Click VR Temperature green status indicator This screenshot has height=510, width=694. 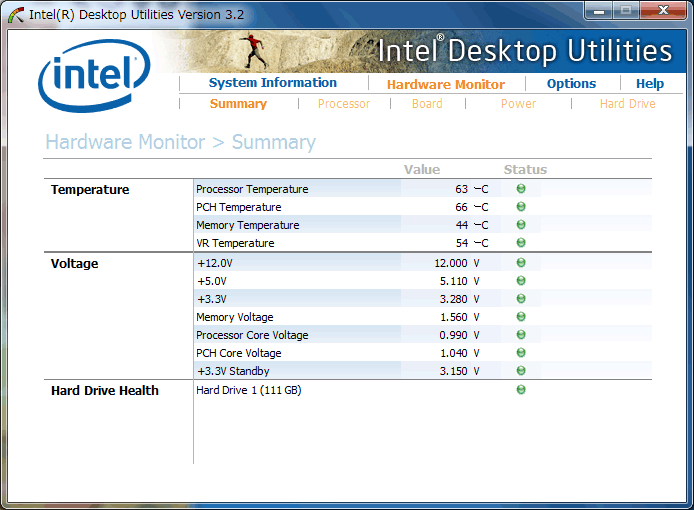[521, 243]
